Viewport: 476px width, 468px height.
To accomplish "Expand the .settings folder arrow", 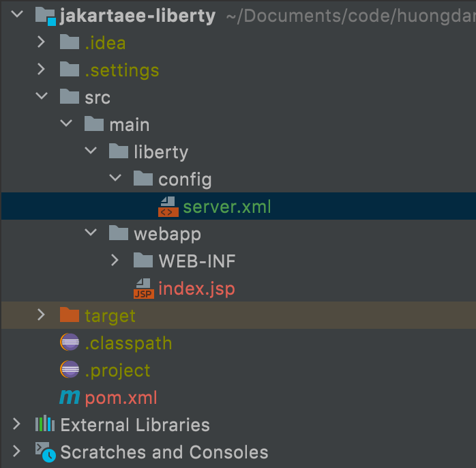I will pos(41,70).
